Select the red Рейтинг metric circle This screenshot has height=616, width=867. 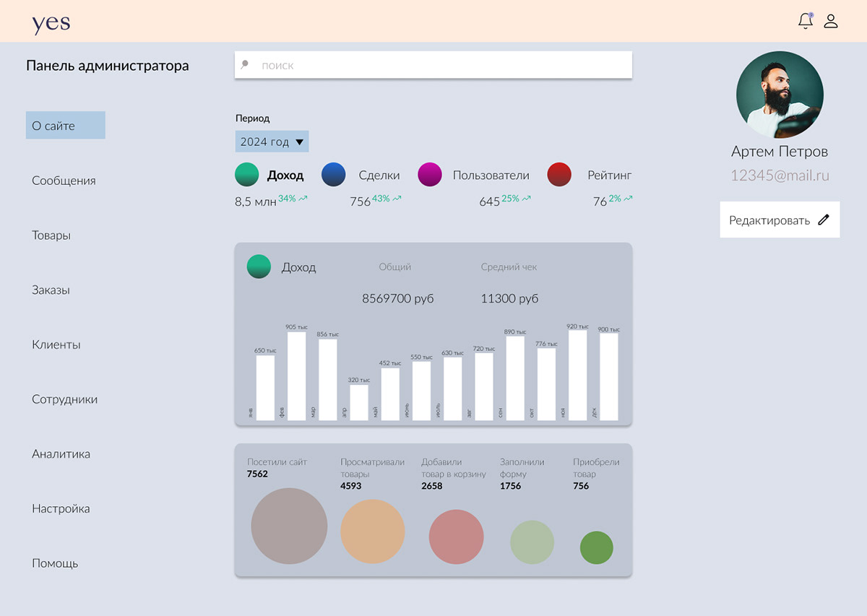coord(560,175)
